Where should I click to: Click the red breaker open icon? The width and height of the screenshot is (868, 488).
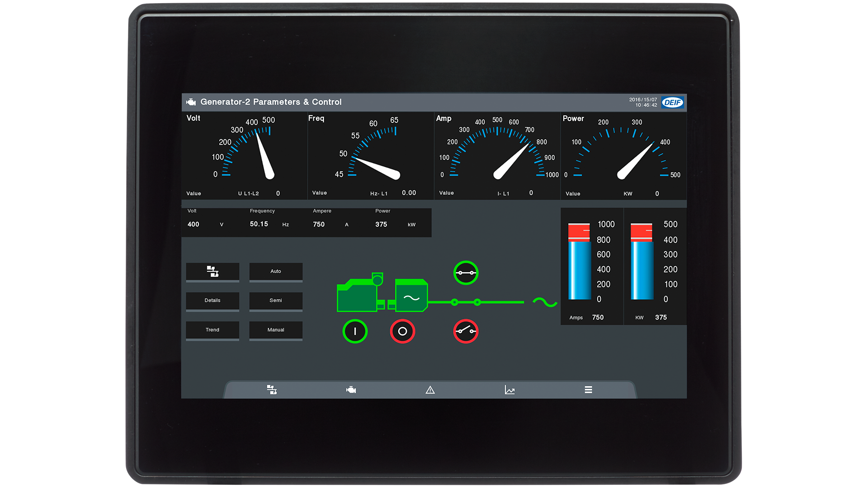[x=466, y=331]
